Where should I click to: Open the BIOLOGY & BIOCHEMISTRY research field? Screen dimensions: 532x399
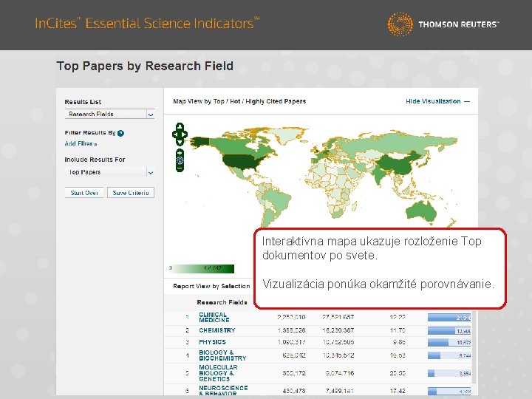pyautogui.click(x=222, y=355)
